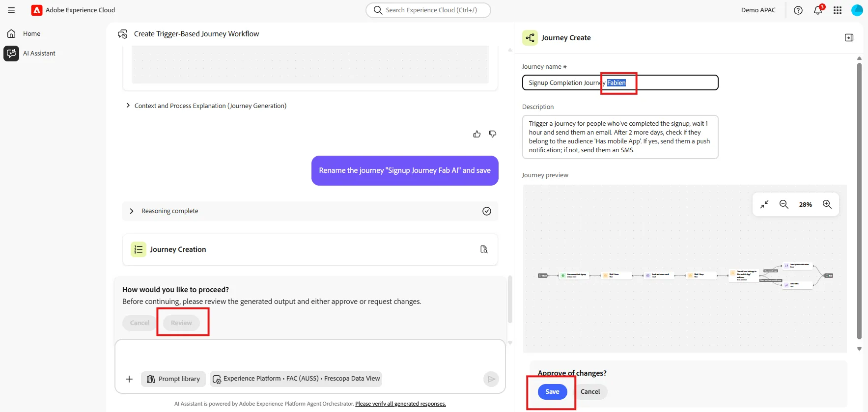Click the Demo APAC organization label
Screen dimensions: 868x412
coord(758,10)
